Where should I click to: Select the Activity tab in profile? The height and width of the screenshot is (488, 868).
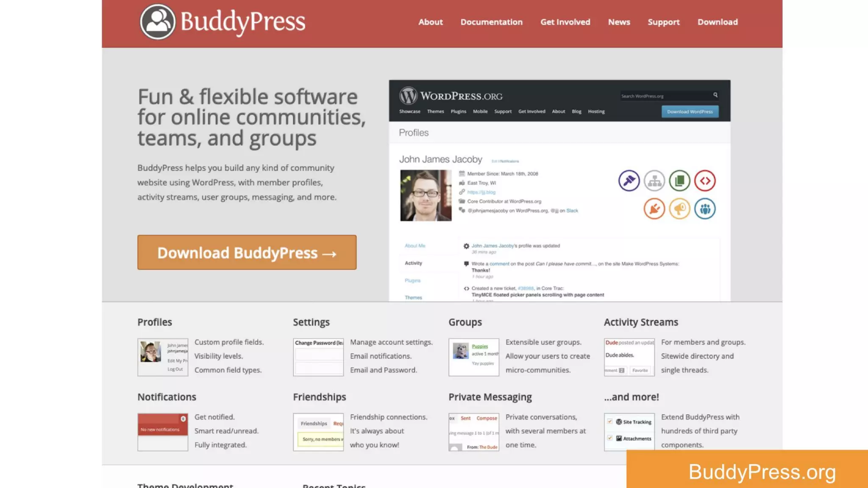point(413,263)
